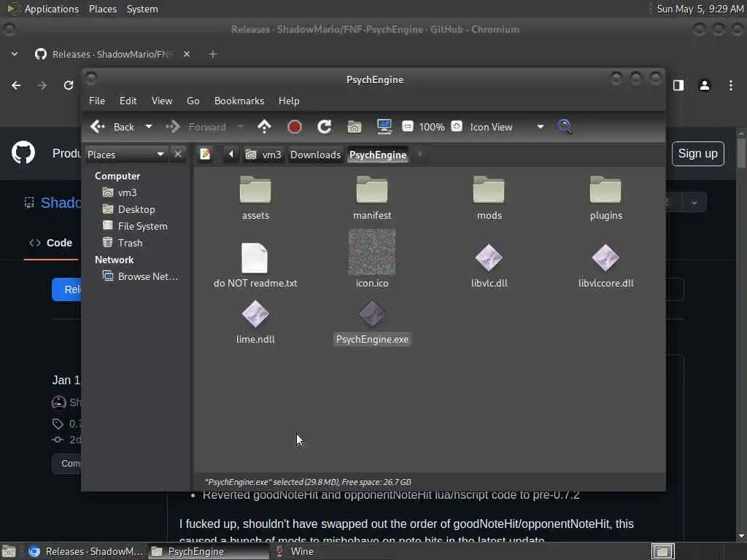This screenshot has width=747, height=560.
Task: Open the Places sidebar dropdown
Action: tap(125, 155)
